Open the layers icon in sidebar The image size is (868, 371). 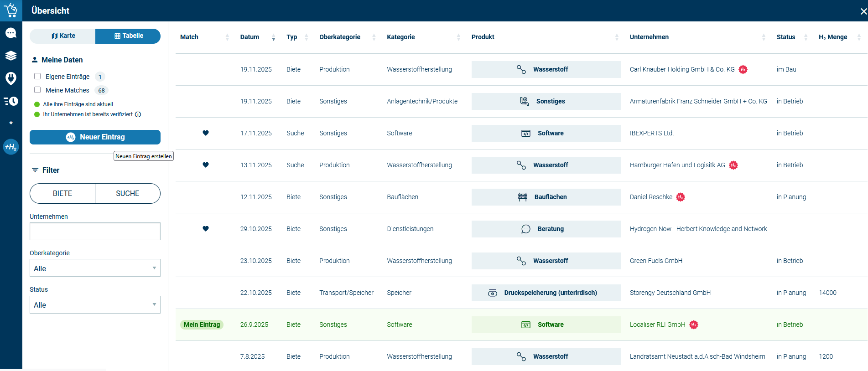click(11, 56)
